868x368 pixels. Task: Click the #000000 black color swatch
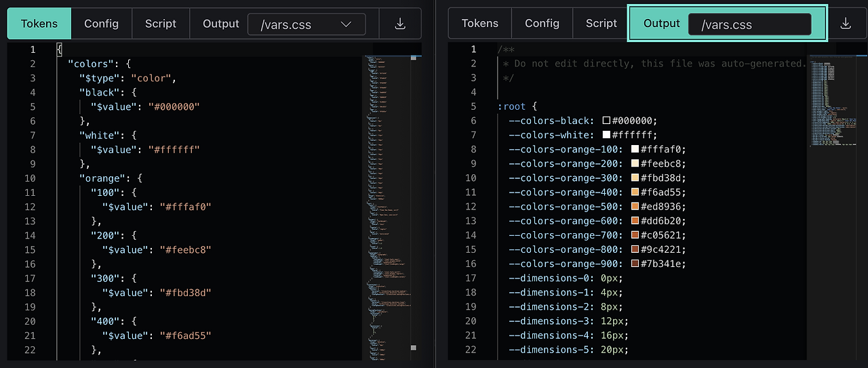click(x=606, y=121)
